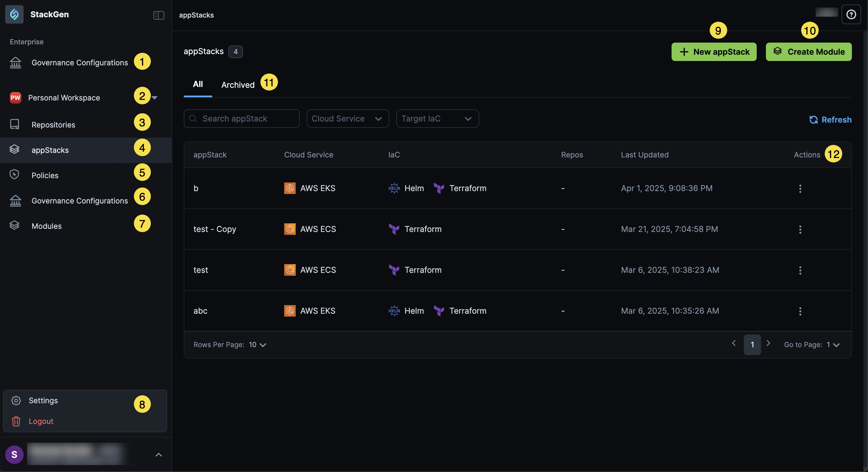Open actions menu for abc row
Screen dimensions: 868x472
click(x=800, y=311)
